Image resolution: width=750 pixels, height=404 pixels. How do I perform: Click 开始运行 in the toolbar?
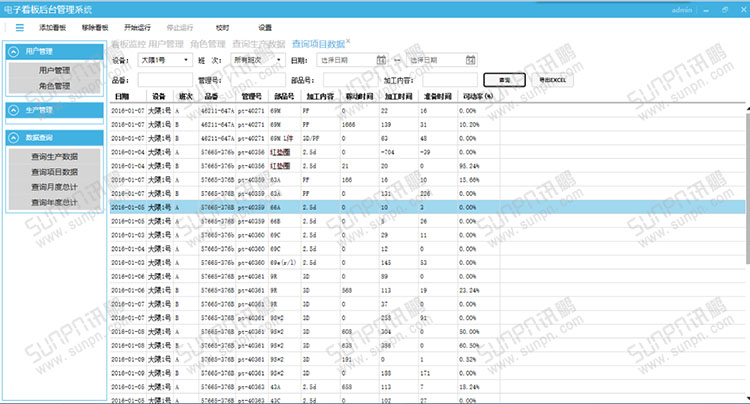click(x=138, y=28)
